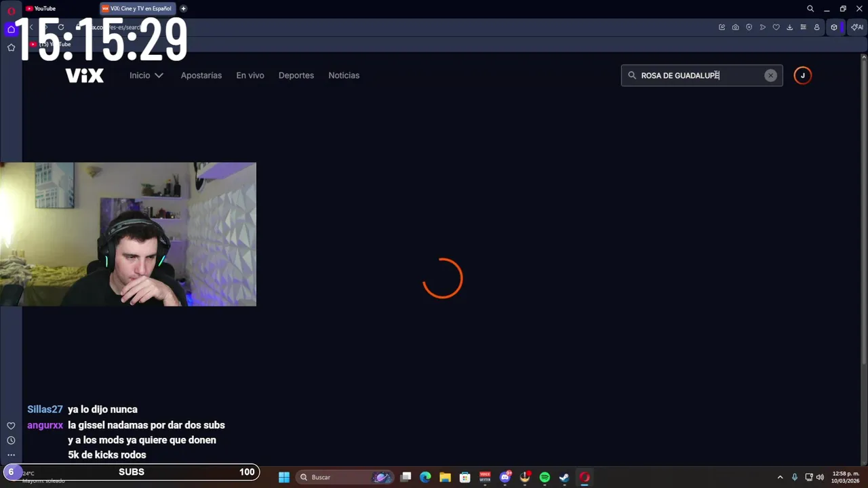Go to En vivo section
The width and height of the screenshot is (868, 488).
[x=250, y=75]
